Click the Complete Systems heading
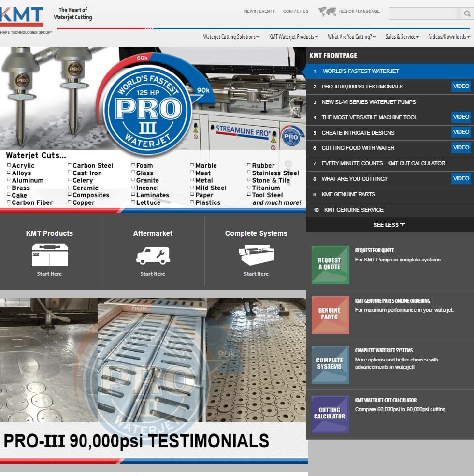Image resolution: width=474 pixels, height=476 pixels. [x=256, y=233]
